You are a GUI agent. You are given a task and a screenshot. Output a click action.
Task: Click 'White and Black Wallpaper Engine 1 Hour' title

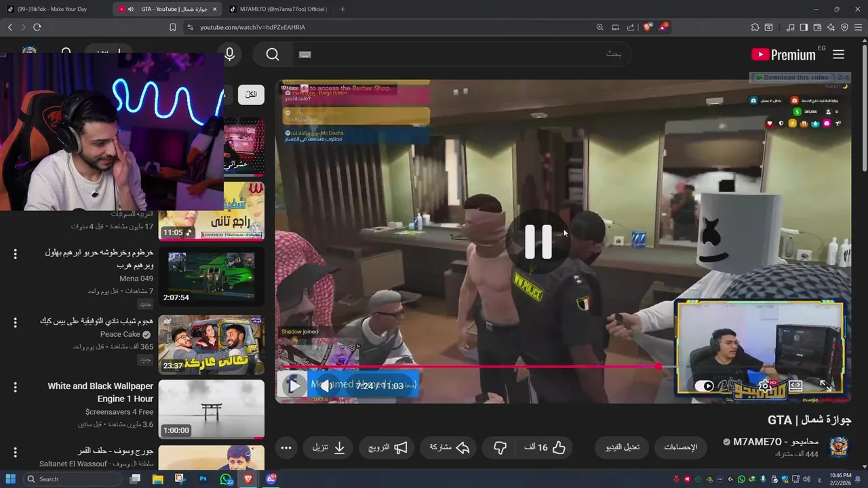[100, 392]
